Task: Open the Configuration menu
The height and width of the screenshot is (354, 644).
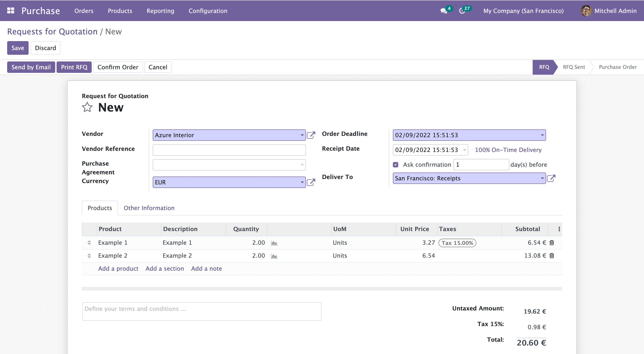Action: tap(208, 11)
